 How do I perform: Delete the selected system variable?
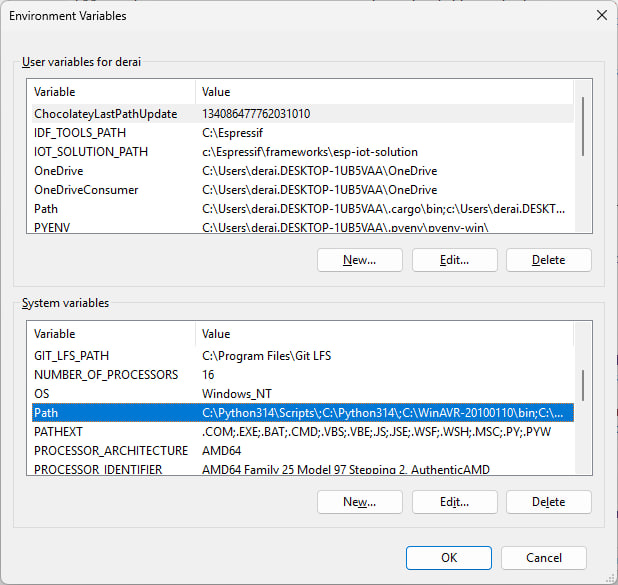548,501
